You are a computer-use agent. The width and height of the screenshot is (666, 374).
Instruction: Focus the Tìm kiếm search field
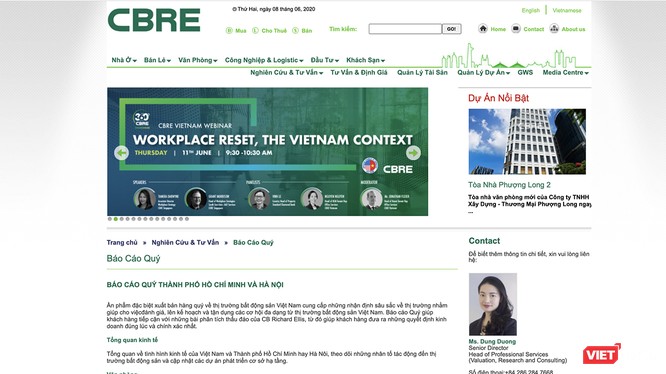point(405,29)
